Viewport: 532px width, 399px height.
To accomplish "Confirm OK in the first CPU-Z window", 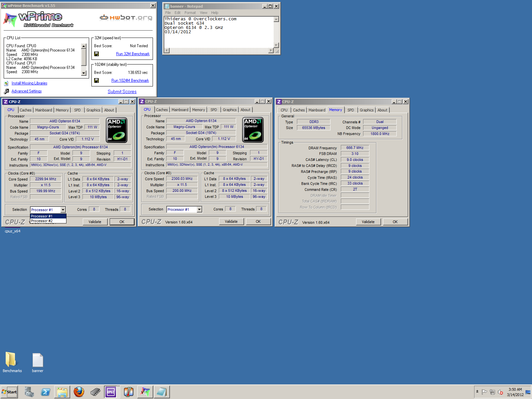I will [122, 222].
